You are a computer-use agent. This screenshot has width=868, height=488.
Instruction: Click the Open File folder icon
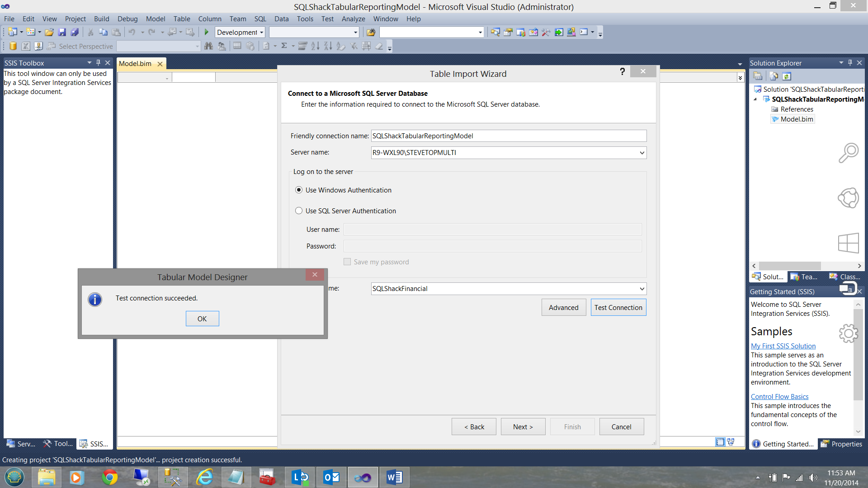(x=49, y=32)
